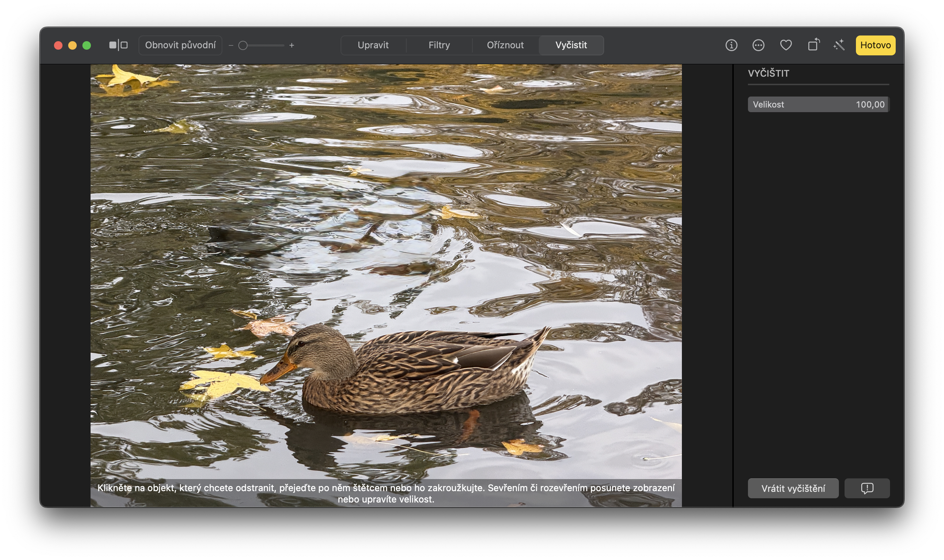Screen dimensions: 944x560
Task: Finish editing with the Hotovo button
Action: tap(875, 45)
